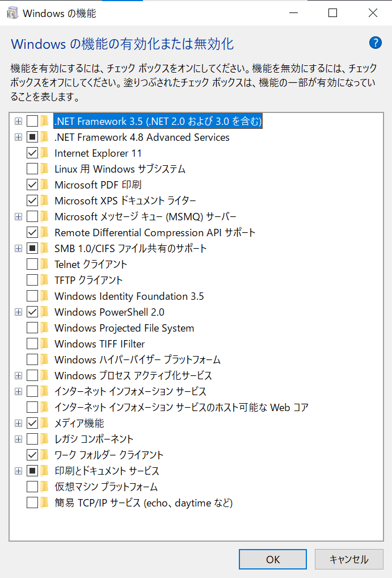Check レガシ コンポーネント checkbox

(x=32, y=439)
